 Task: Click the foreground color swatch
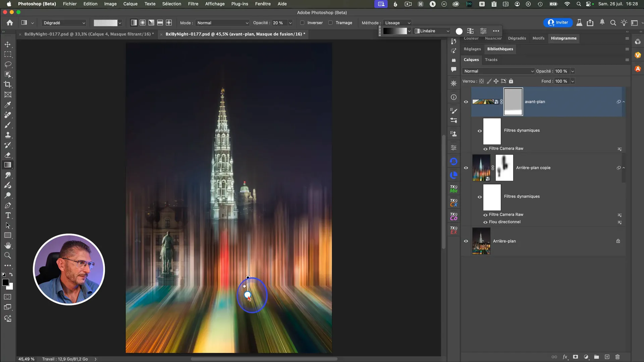click(5, 283)
